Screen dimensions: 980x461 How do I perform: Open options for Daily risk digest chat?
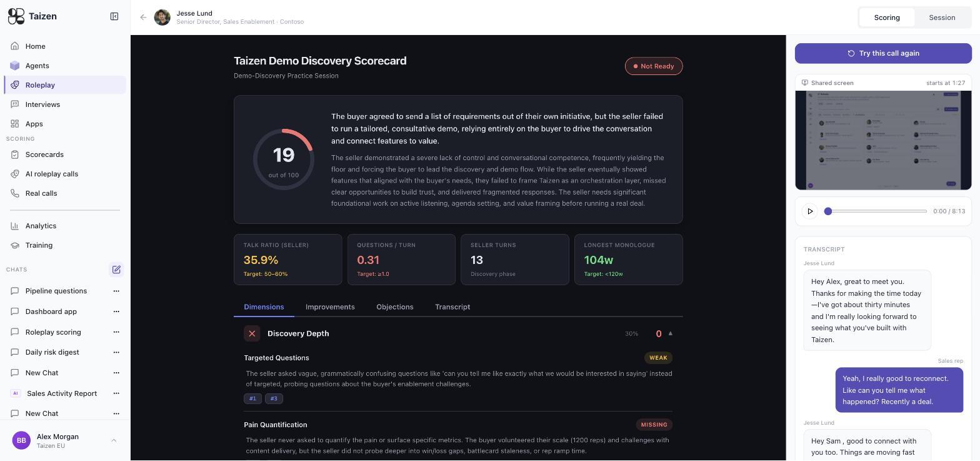(x=116, y=352)
